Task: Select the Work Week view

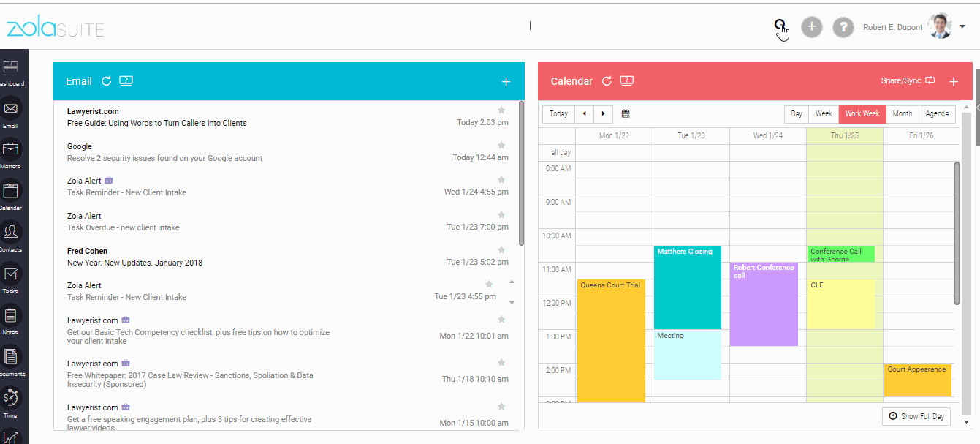Action: pyautogui.click(x=862, y=114)
